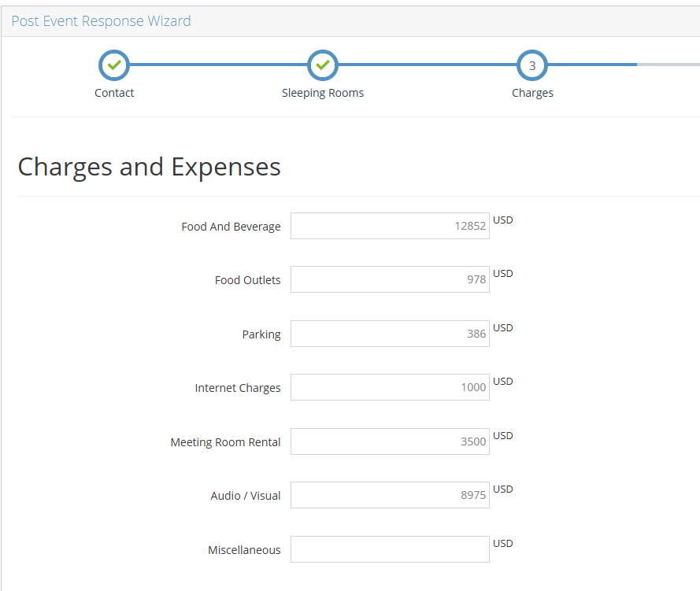
Task: Open the Sleeping Rooms step label
Action: coord(323,93)
